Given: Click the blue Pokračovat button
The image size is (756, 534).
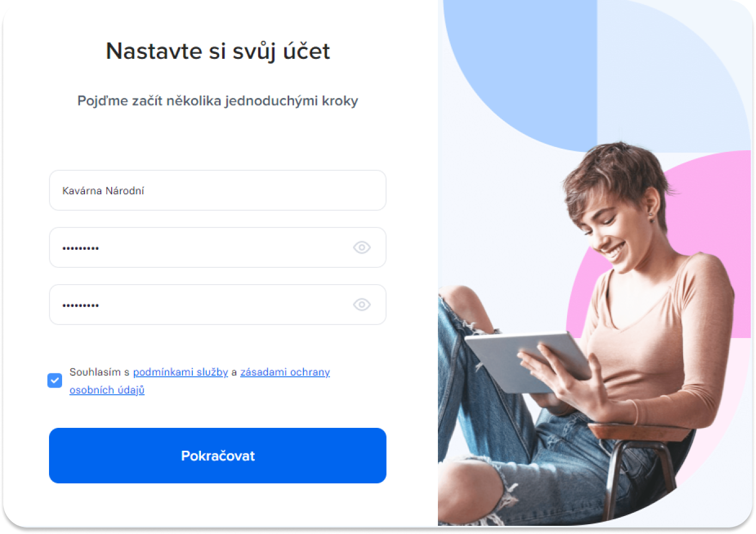Looking at the screenshot, I should point(217,456).
